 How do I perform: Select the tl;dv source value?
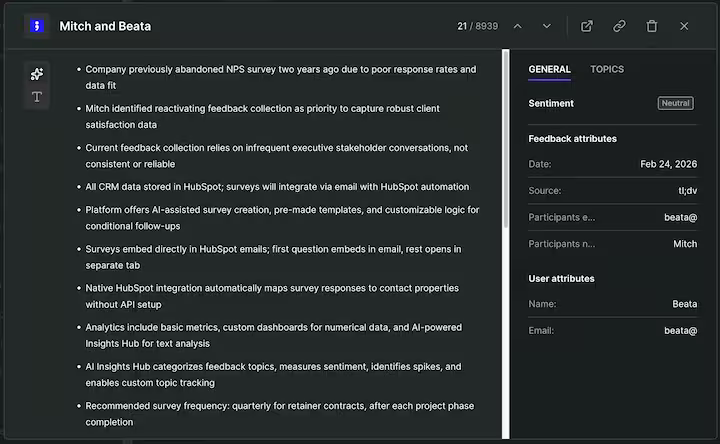click(x=687, y=191)
